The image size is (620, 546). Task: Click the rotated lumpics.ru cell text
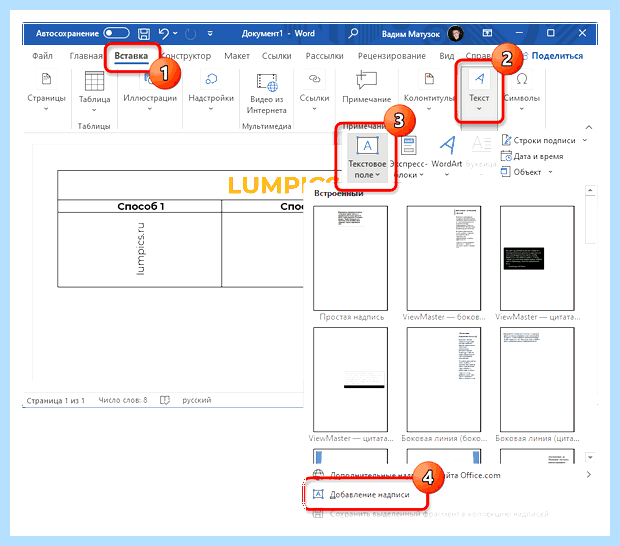point(140,249)
